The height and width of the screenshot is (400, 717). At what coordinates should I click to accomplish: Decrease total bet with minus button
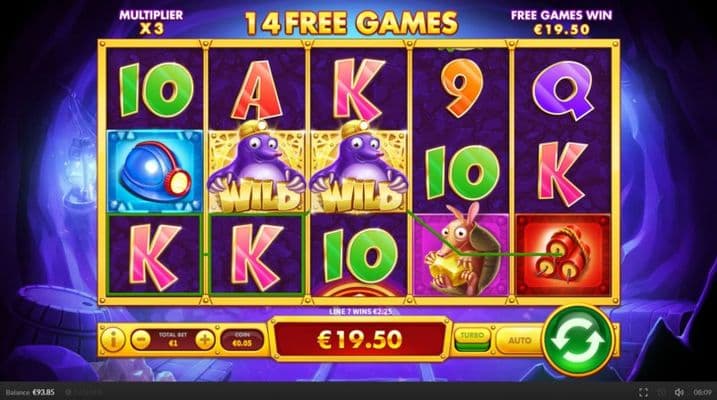click(140, 340)
